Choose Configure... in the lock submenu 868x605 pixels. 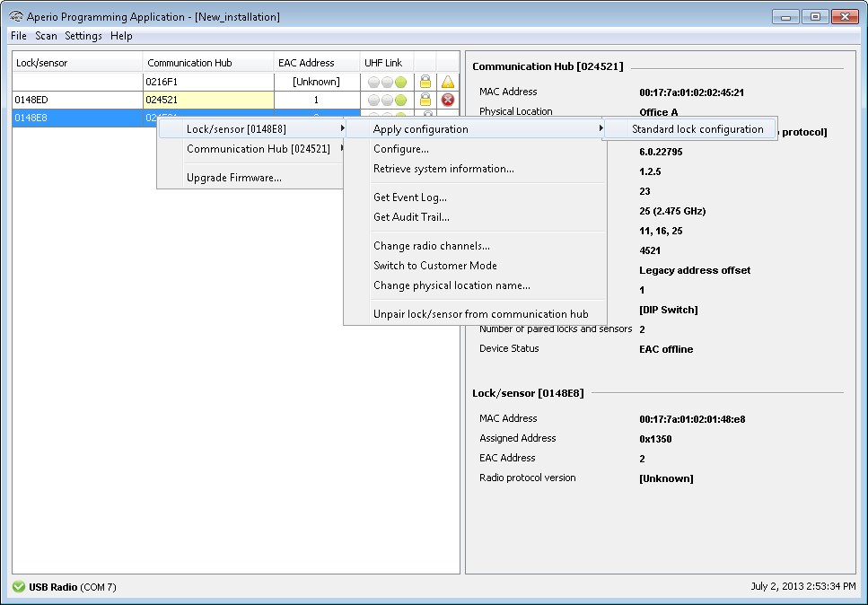(x=475, y=149)
